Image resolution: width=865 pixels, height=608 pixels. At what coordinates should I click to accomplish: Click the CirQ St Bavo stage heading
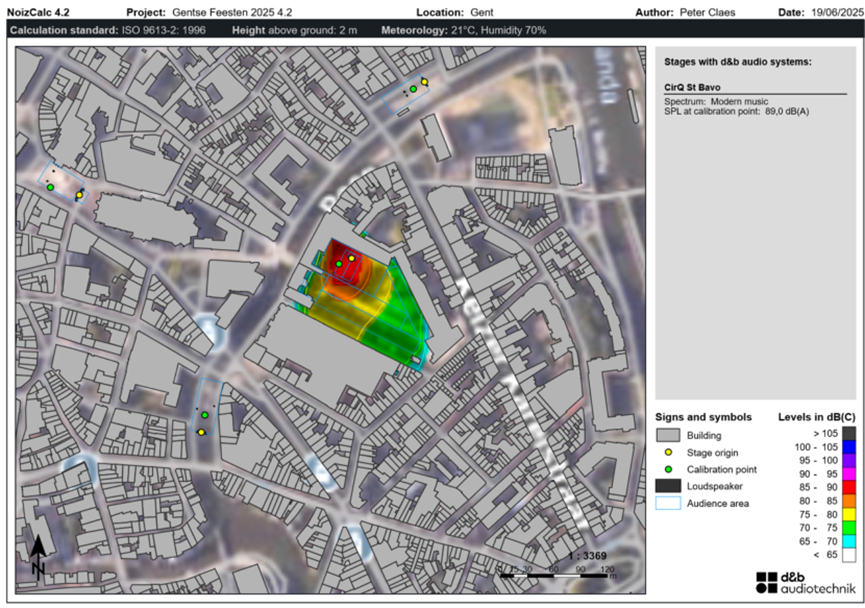pyautogui.click(x=692, y=87)
